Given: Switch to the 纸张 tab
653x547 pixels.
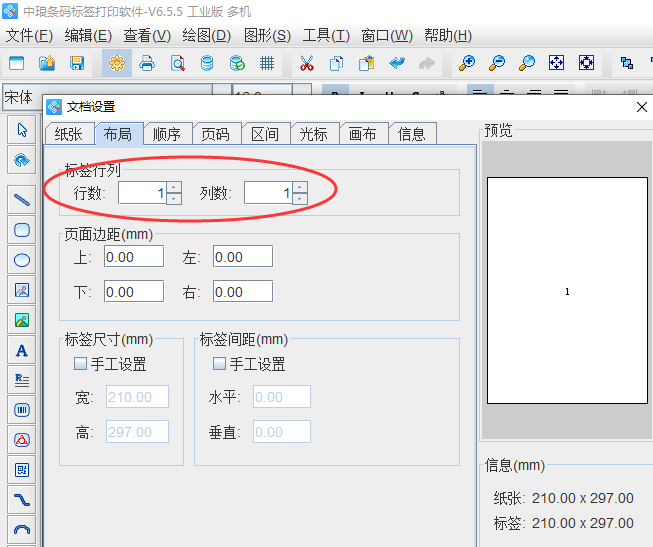Looking at the screenshot, I should click(69, 134).
